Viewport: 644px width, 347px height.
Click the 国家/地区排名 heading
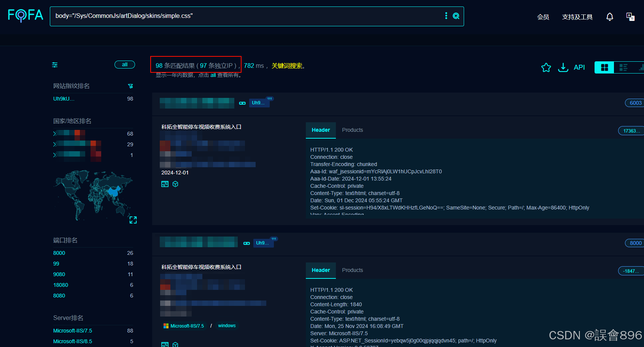[x=72, y=121]
